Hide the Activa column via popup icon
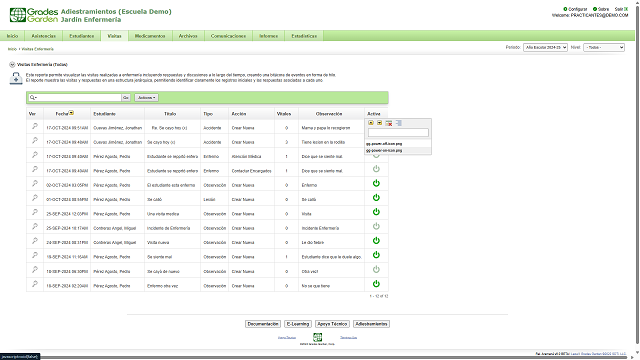 tap(389, 123)
